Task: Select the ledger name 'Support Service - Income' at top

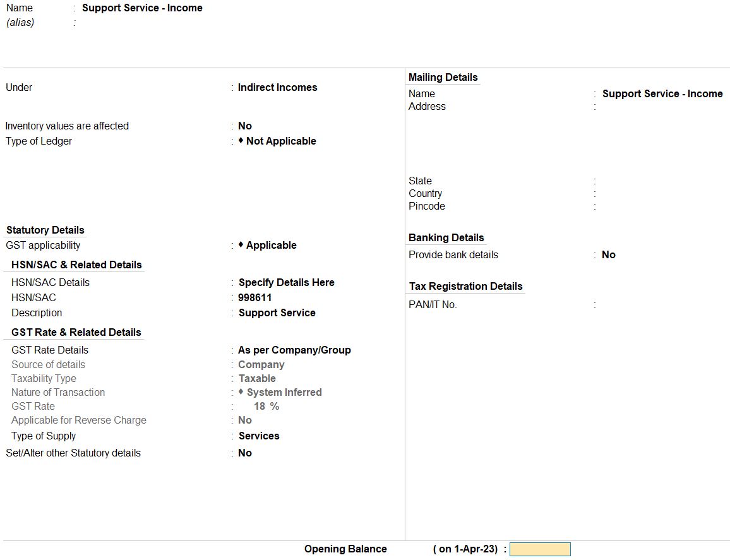Action: click(x=142, y=8)
